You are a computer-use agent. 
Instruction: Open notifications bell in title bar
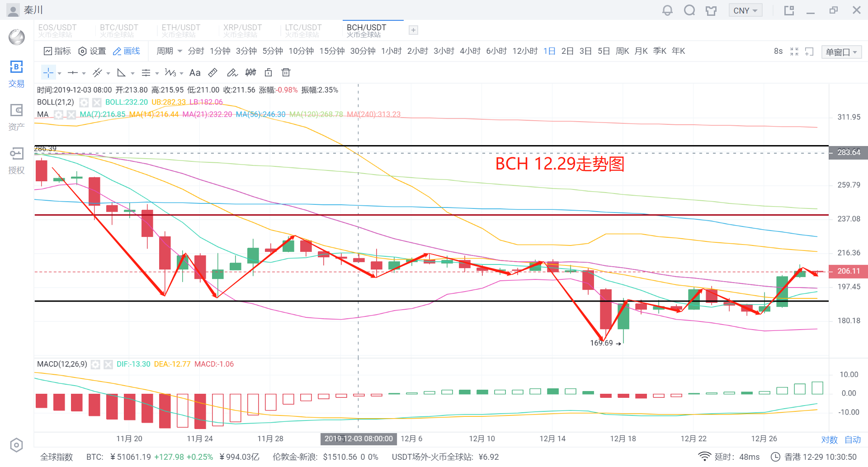[667, 10]
